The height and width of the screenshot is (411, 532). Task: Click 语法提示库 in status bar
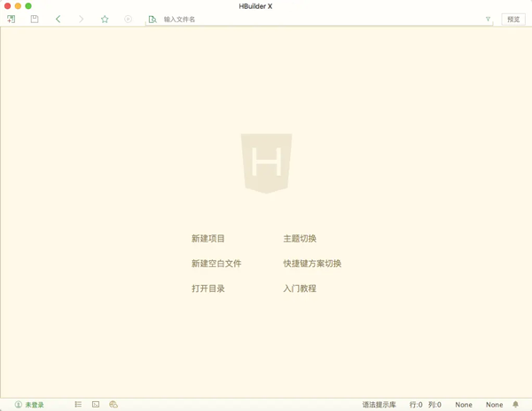click(x=379, y=405)
